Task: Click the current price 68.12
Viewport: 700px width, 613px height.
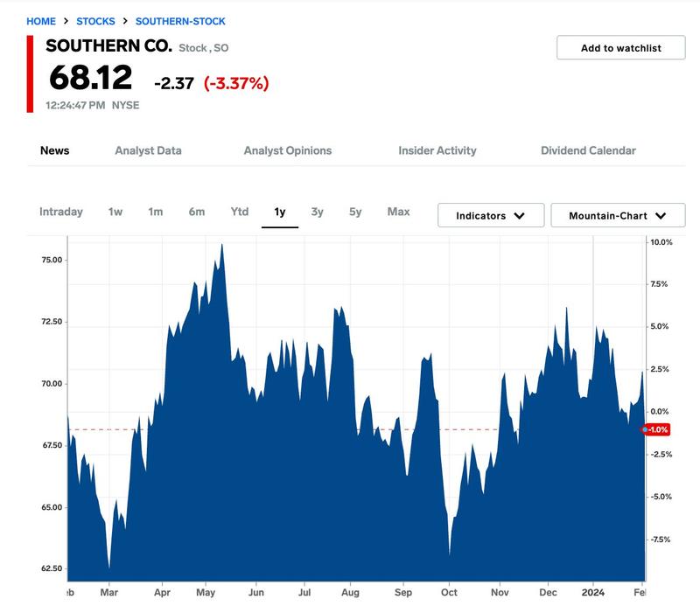Action: 91,78
